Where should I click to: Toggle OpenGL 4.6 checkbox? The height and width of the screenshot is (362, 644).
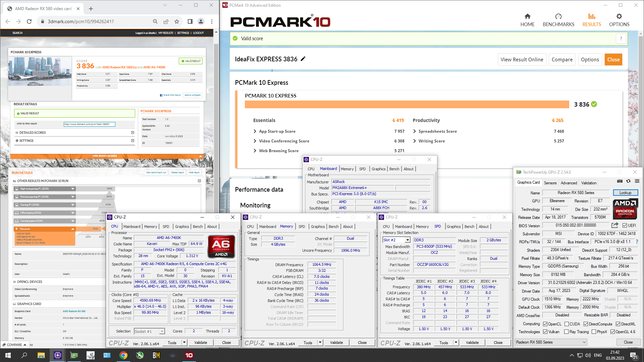click(612, 332)
